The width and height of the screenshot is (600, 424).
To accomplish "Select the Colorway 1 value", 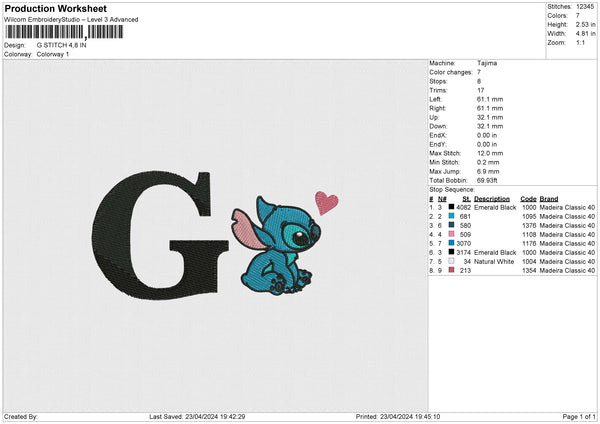I will (x=53, y=54).
